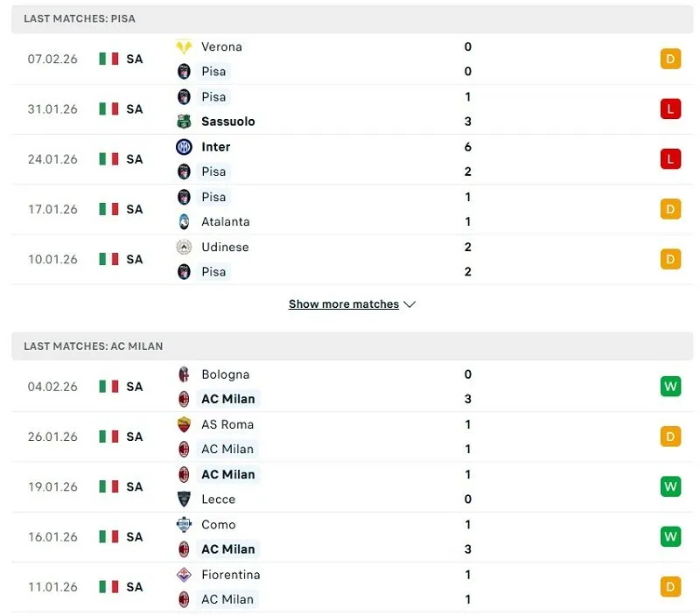This screenshot has height=615, width=700.
Task: Select the Last Matches: Pisa header
Action: pos(80,18)
